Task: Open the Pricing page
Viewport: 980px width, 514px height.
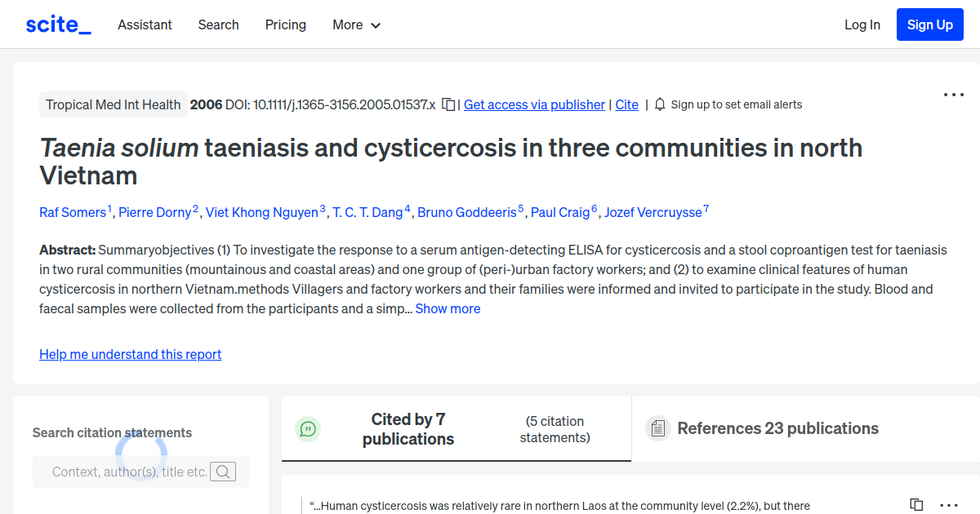Action: tap(285, 24)
